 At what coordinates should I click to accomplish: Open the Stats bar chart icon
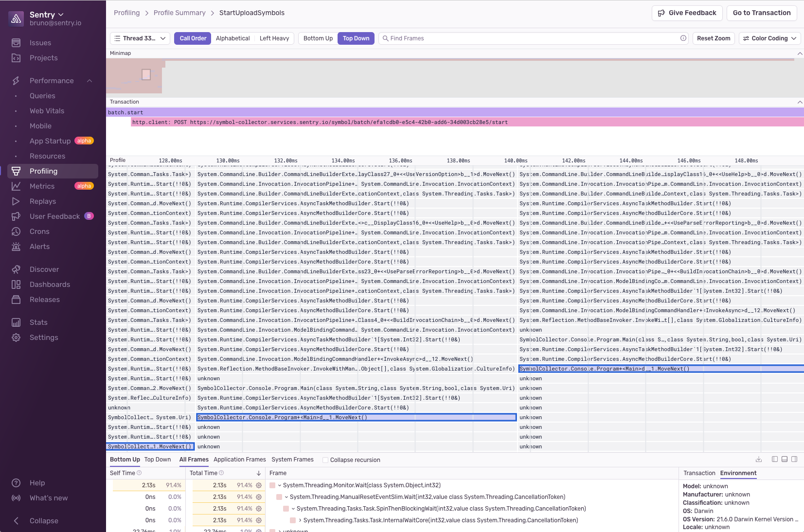point(16,322)
